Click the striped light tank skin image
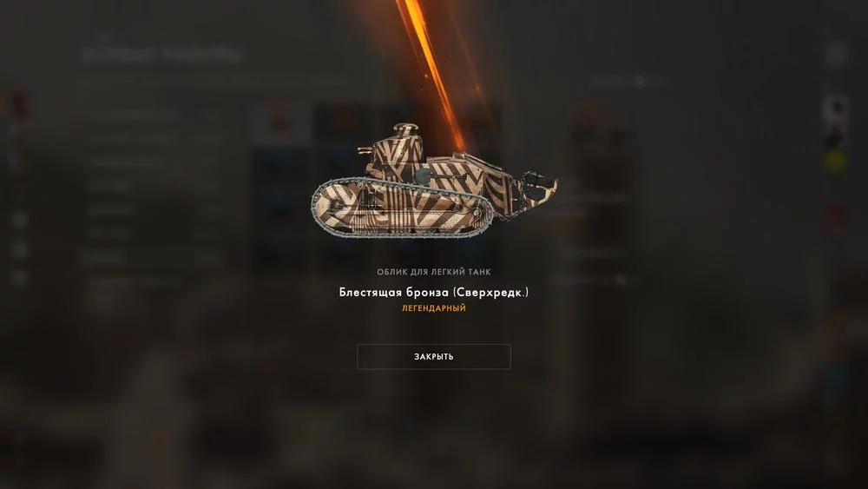The width and height of the screenshot is (868, 489). tap(434, 181)
